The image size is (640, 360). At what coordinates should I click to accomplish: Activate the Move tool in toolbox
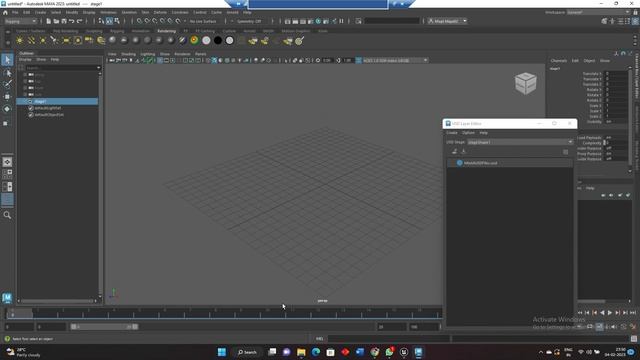click(7, 97)
